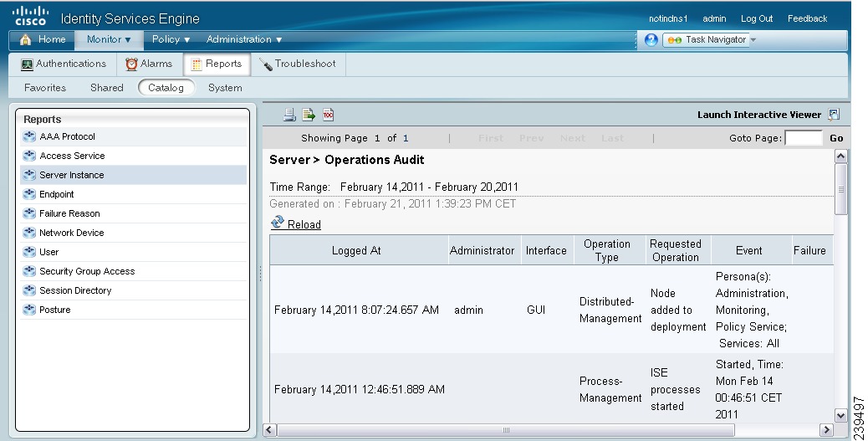Click page number 1 link
Screen dimensions: 868x441
pyautogui.click(x=406, y=138)
